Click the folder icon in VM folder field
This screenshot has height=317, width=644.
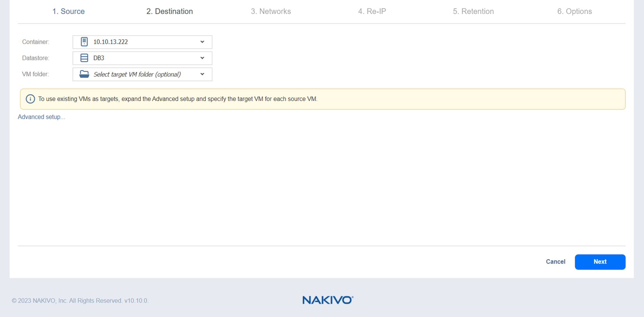point(84,74)
